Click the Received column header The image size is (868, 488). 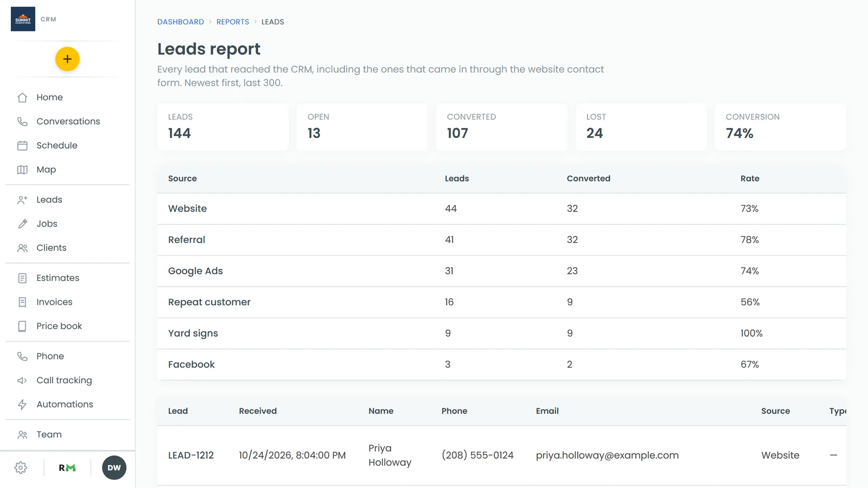coord(258,411)
